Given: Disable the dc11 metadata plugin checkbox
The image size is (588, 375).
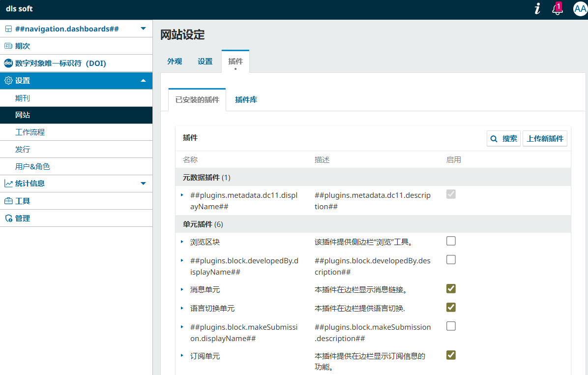Looking at the screenshot, I should click(x=451, y=194).
